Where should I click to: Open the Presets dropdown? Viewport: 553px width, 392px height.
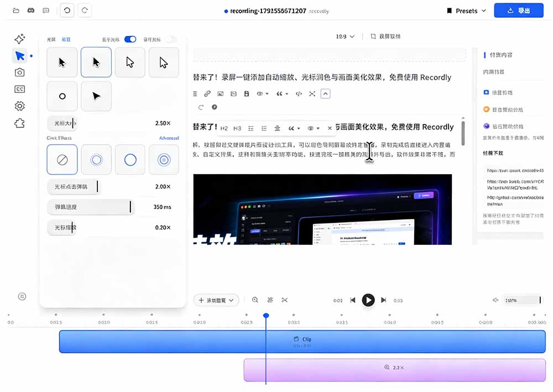coord(466,11)
